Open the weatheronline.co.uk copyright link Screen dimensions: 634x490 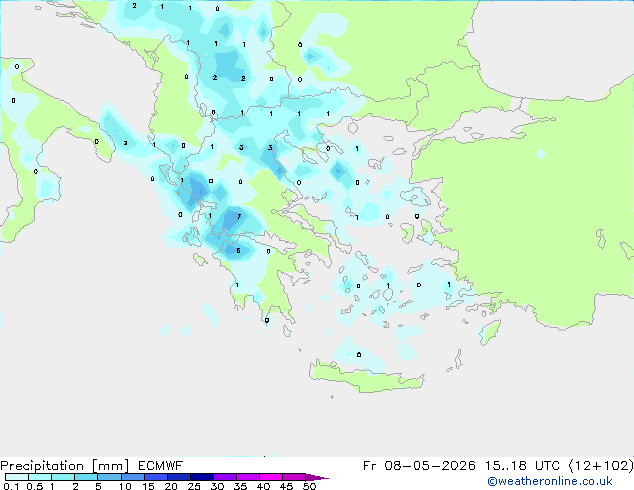click(550, 481)
